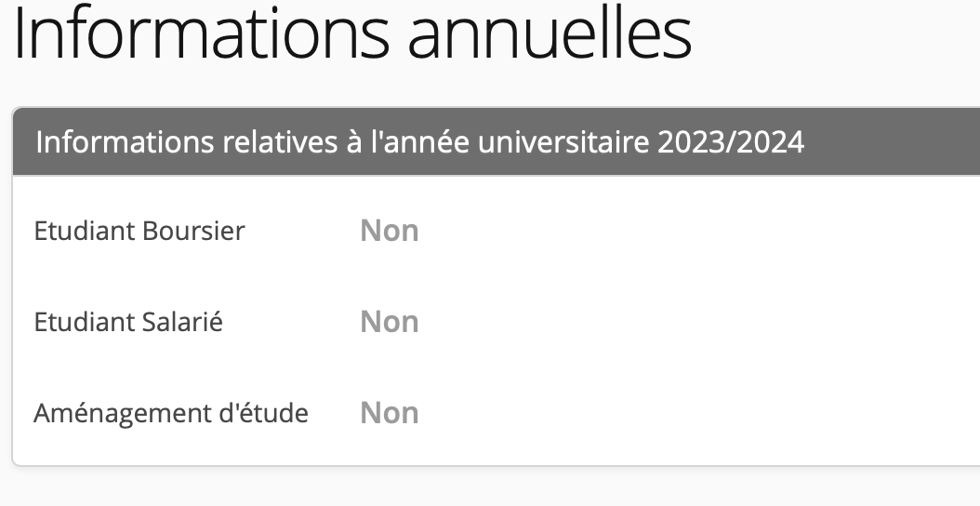Viewport: 980px width, 506px height.
Task: Click the "Non" value for Etudiant Boursier
Action: [x=390, y=231]
